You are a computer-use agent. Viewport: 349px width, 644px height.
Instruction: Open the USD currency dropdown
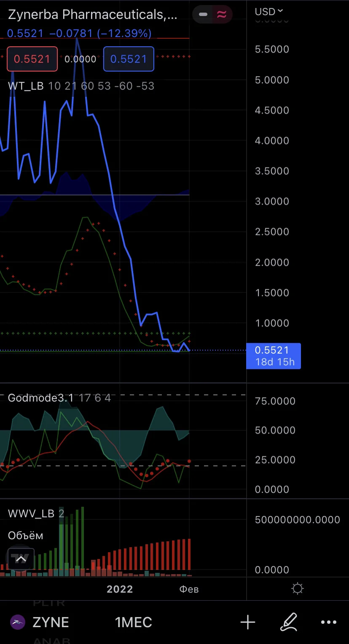269,12
